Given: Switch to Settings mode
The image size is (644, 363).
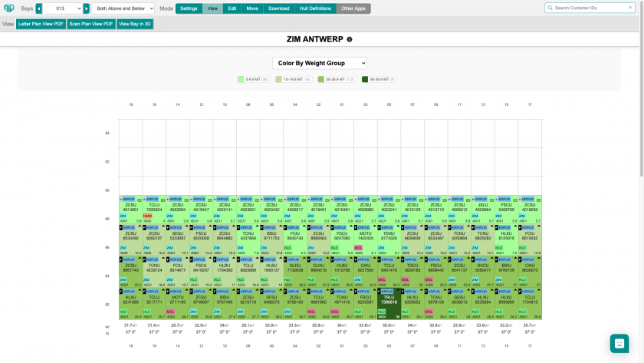Looking at the screenshot, I should (189, 8).
